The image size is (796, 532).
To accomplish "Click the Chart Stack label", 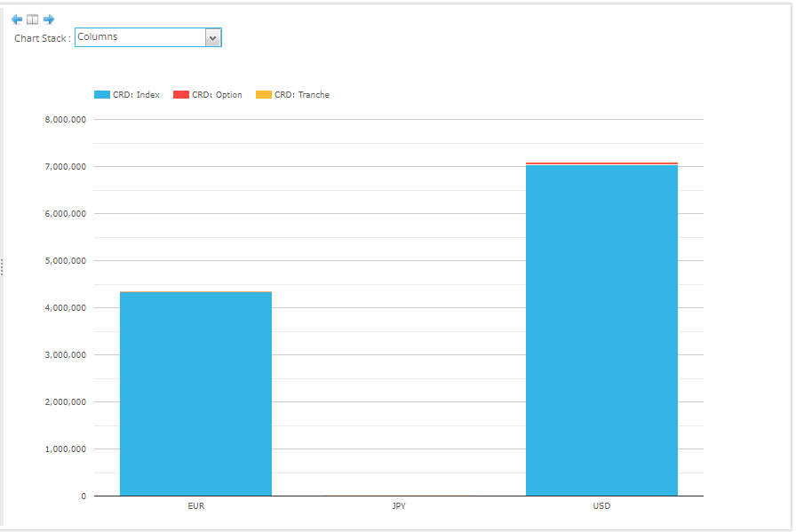I will 42,38.
